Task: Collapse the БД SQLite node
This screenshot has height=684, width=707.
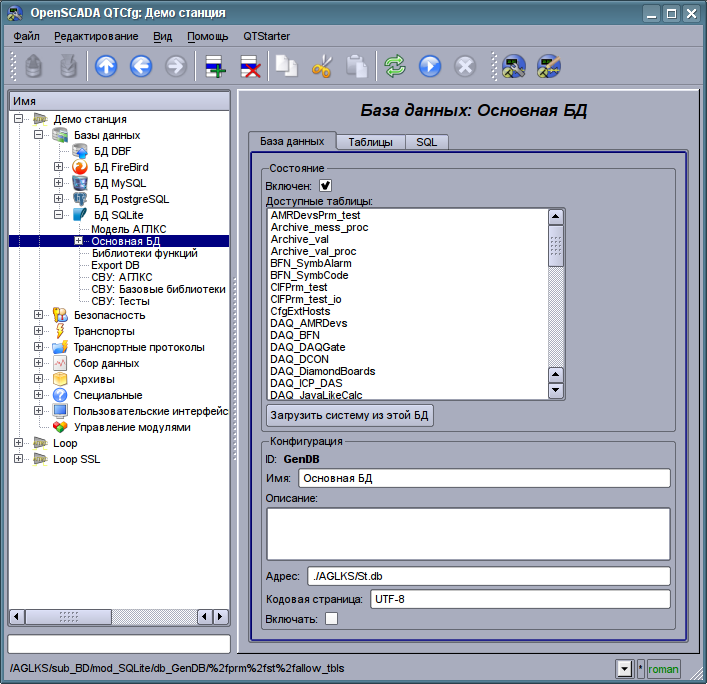Action: tap(59, 215)
